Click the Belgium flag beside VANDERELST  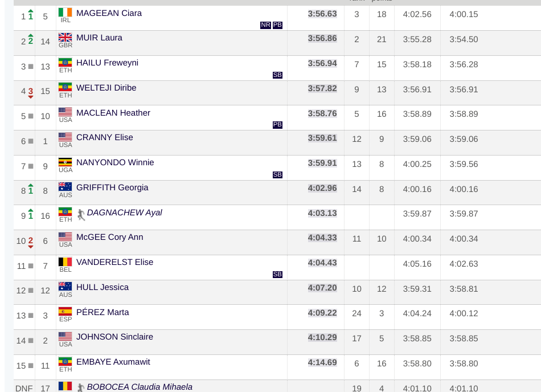(65, 262)
